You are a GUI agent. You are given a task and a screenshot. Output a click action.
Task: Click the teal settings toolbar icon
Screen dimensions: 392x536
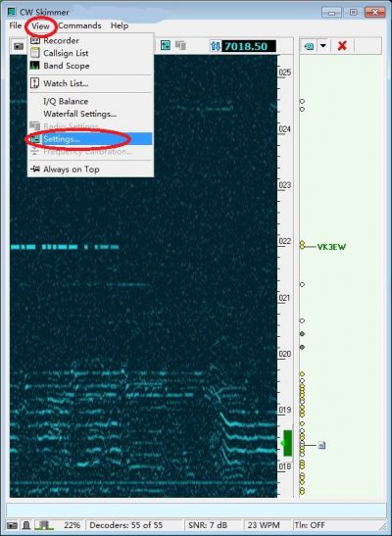[x=166, y=45]
